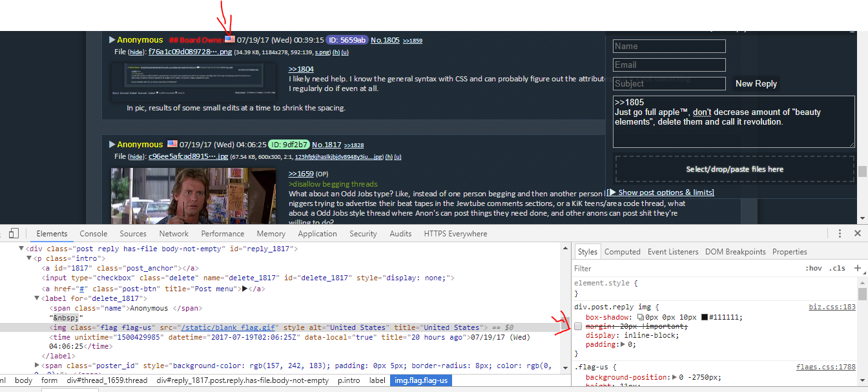This screenshot has width=868, height=392.
Task: Switch to the Event Listeners tab
Action: coord(673,252)
